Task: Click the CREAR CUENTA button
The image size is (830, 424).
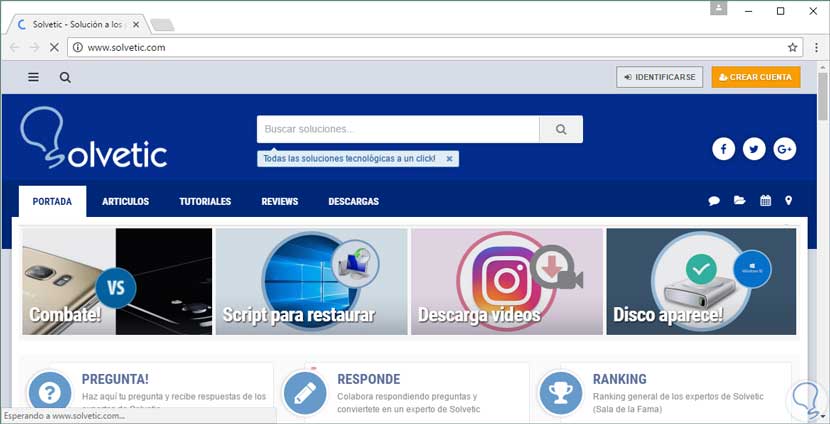Action: coord(756,77)
